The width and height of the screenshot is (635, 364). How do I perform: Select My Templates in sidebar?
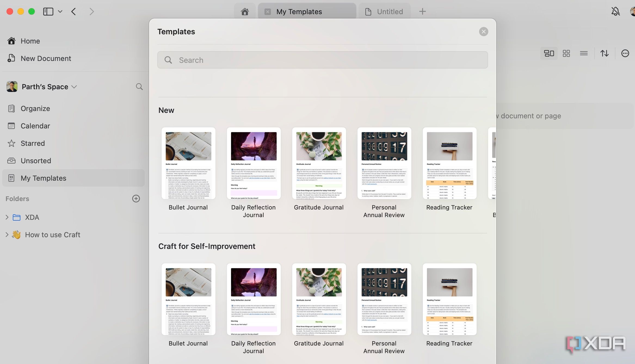click(73, 178)
